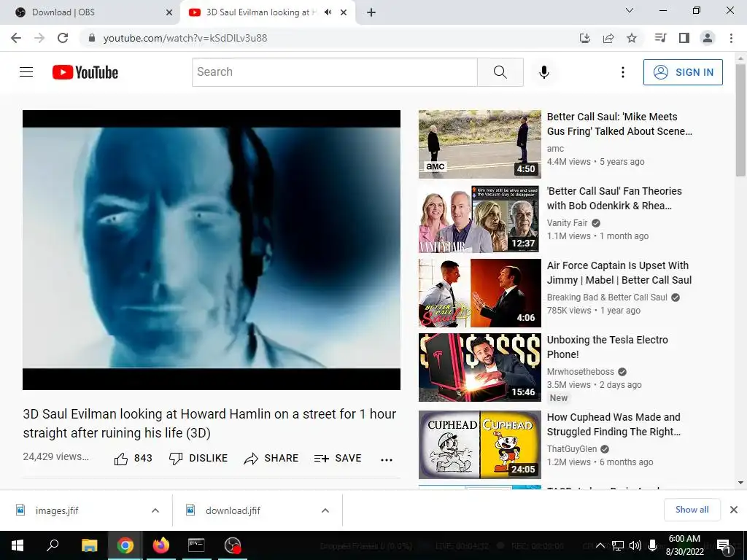This screenshot has width=747, height=560.
Task: Open the YouTube hamburger guide menu
Action: tap(26, 72)
